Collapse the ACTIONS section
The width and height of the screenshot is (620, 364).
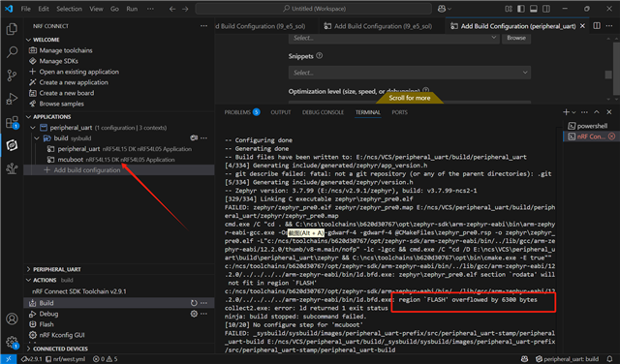click(28, 280)
